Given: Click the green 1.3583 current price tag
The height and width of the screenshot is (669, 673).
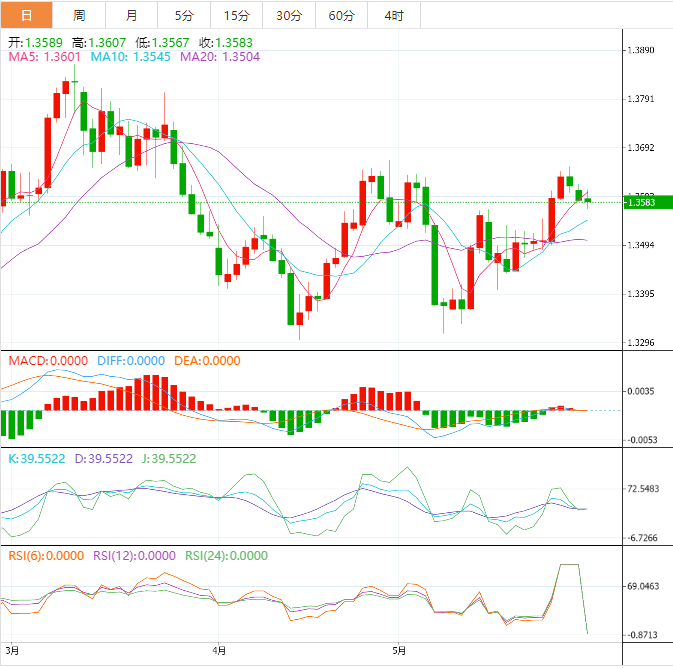Looking at the screenshot, I should pos(648,202).
